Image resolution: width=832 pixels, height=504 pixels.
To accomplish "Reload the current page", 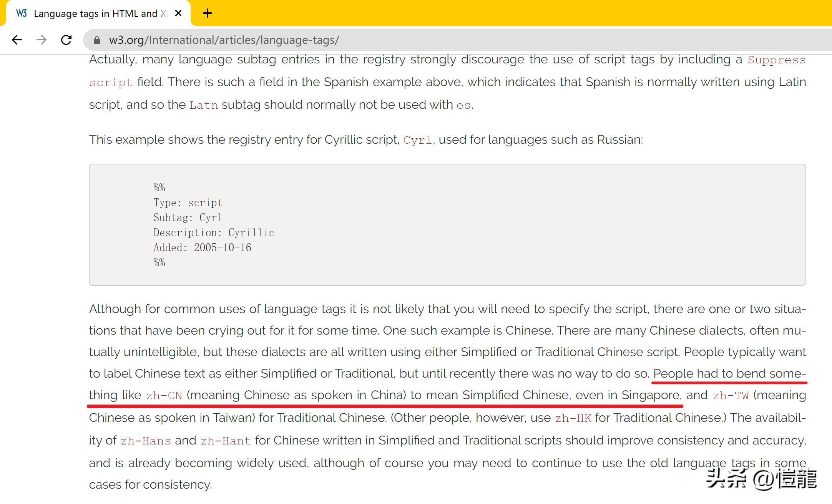I will pyautogui.click(x=66, y=40).
